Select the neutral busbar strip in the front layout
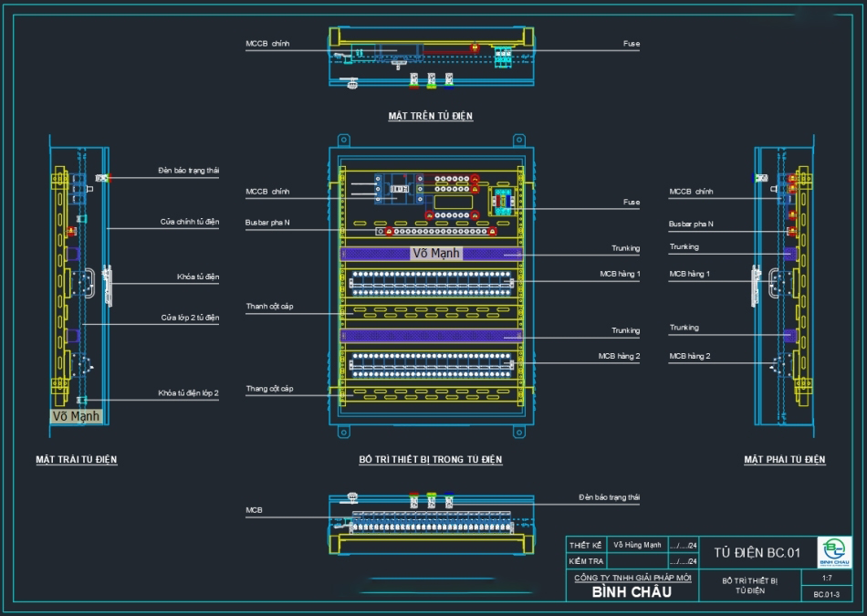The image size is (867, 616). tap(431, 232)
